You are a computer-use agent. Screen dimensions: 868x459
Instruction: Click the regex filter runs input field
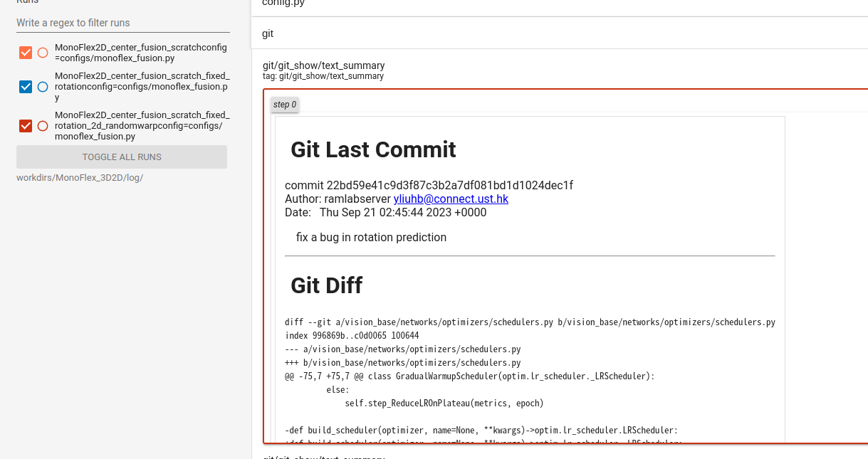[123, 23]
